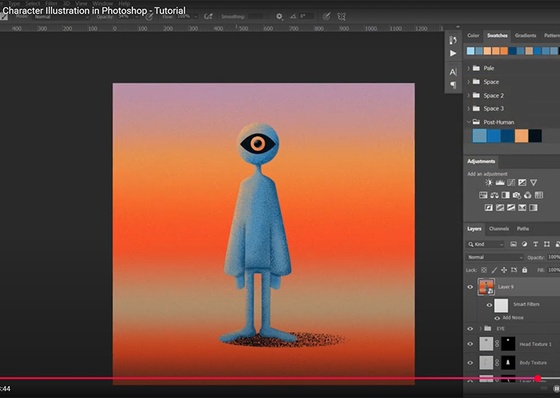Expand the EYE layer group
Image resolution: width=560 pixels, height=398 pixels.
(480, 329)
